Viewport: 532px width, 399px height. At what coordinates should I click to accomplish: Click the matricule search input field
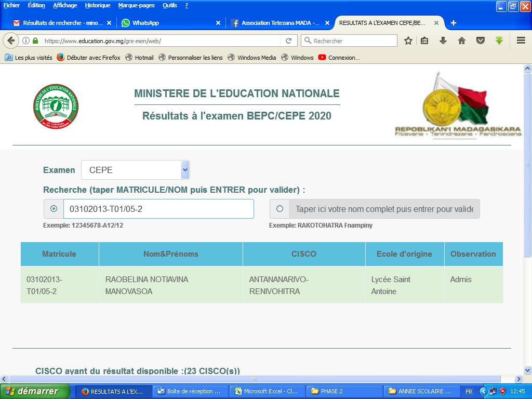point(158,209)
